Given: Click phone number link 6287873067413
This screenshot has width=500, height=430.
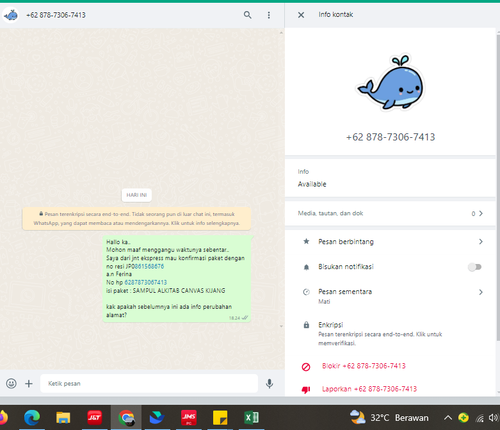Looking at the screenshot, I should coord(146,282).
